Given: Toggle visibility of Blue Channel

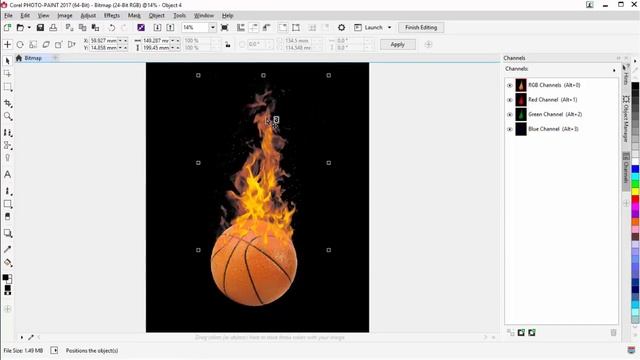Looking at the screenshot, I should tap(509, 129).
